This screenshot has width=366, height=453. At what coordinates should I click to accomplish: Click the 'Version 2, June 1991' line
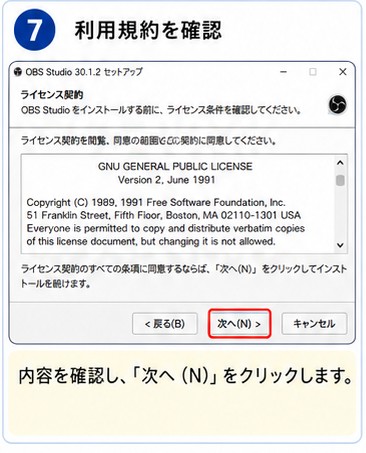(x=166, y=180)
